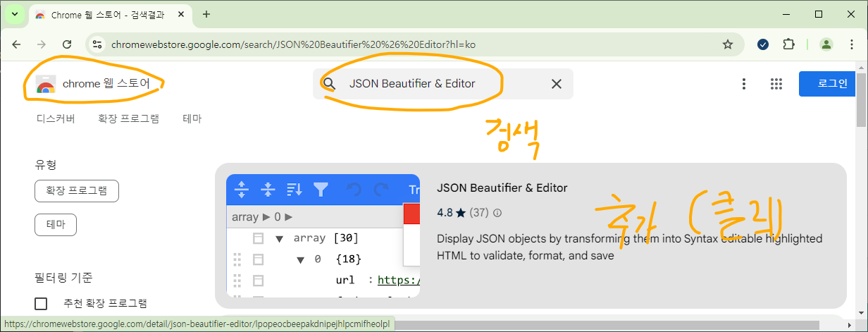The image size is (868, 332).
Task: Click the rating info icon beside (37)
Action: (x=497, y=212)
